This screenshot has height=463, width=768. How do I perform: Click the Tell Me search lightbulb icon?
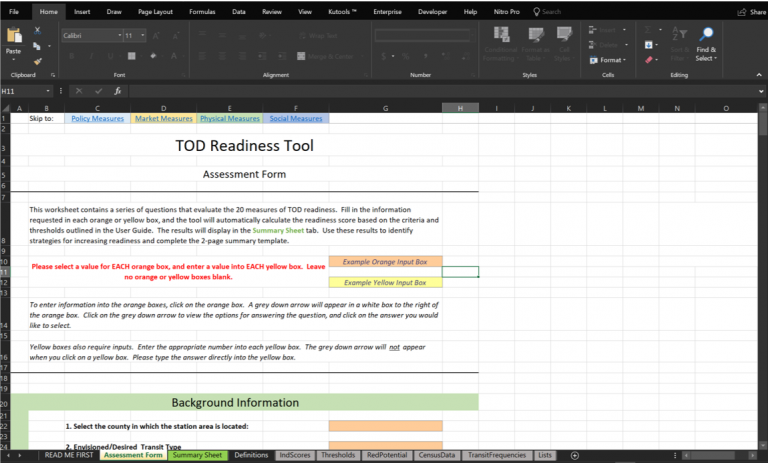[x=536, y=12]
